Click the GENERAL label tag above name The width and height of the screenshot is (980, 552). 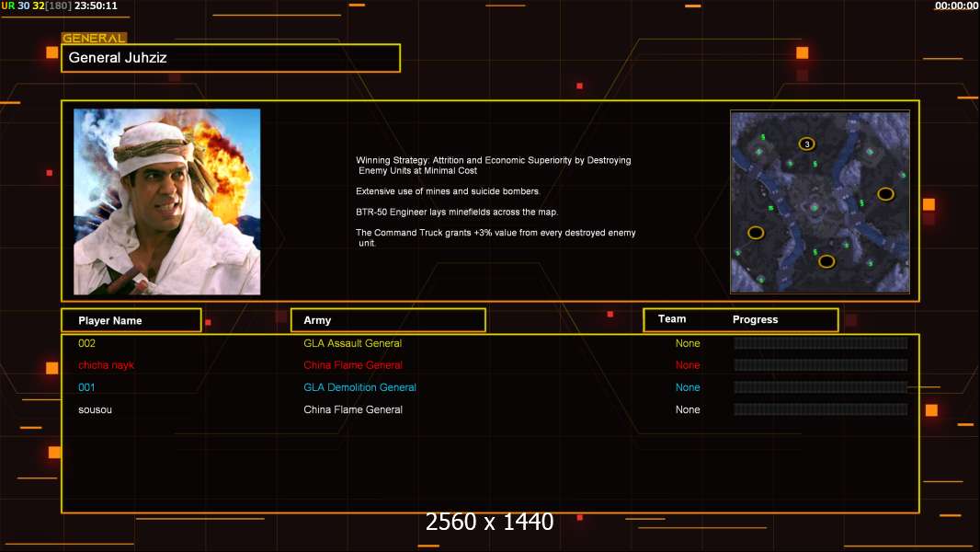point(95,38)
